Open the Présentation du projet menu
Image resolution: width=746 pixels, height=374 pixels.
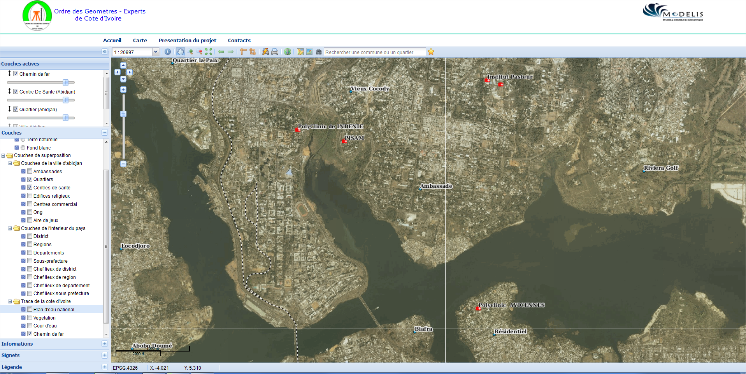187,40
